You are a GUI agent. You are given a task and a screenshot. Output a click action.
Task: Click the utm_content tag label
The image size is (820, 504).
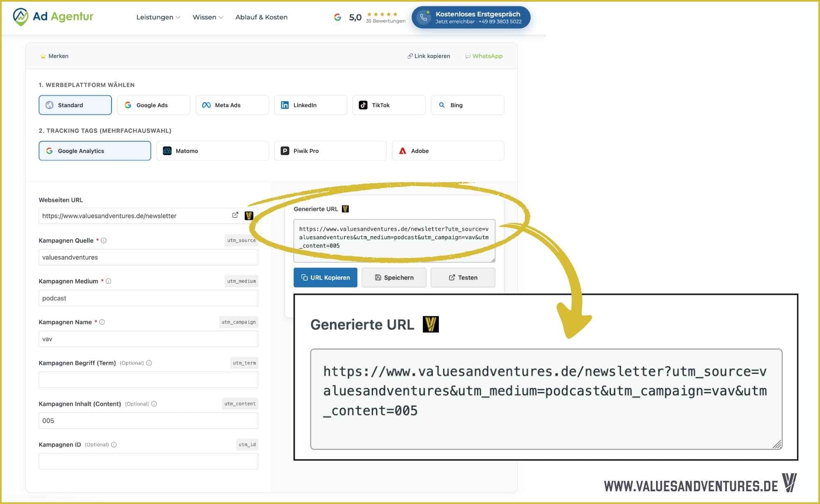click(x=240, y=404)
